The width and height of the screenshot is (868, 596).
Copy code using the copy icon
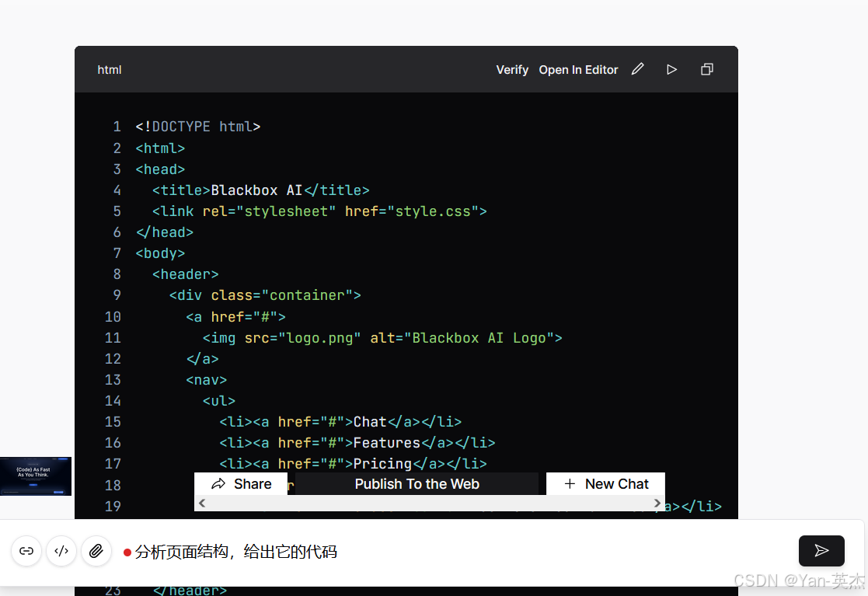(x=707, y=69)
